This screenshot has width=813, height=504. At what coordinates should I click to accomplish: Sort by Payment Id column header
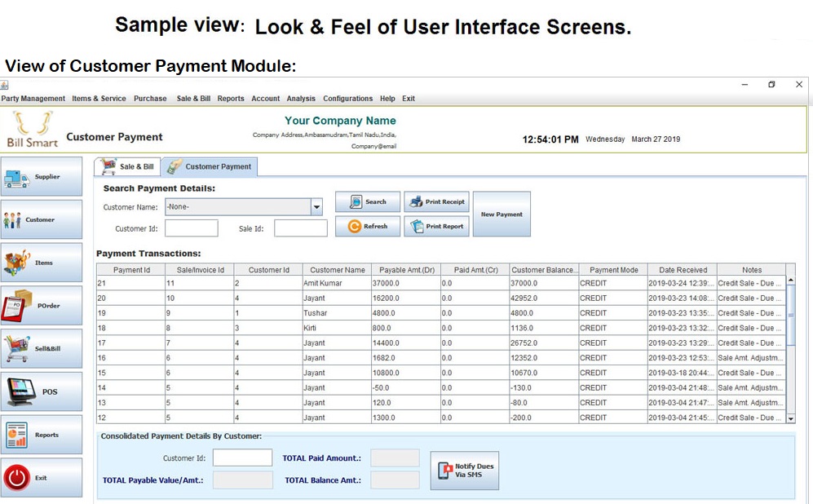131,270
